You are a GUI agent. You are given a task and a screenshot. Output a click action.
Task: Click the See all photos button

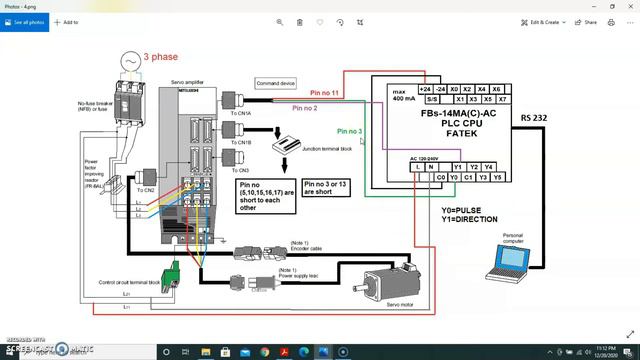[24, 22]
